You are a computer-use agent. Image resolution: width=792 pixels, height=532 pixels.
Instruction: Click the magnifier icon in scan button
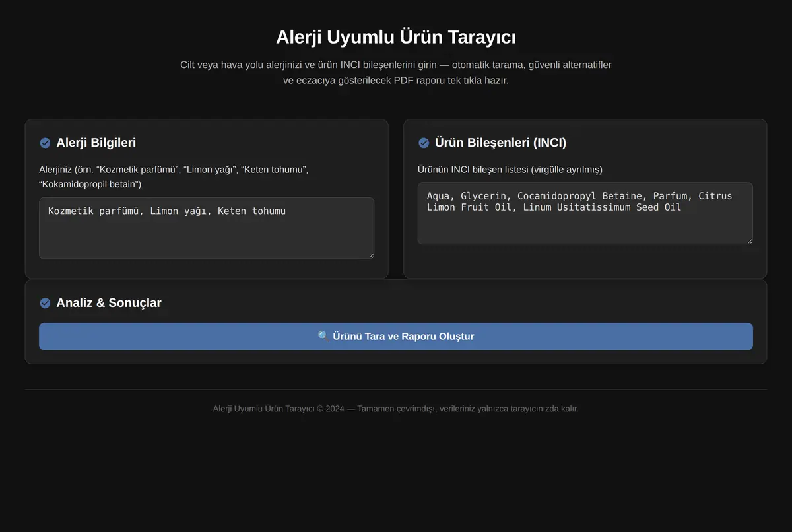[x=323, y=337]
